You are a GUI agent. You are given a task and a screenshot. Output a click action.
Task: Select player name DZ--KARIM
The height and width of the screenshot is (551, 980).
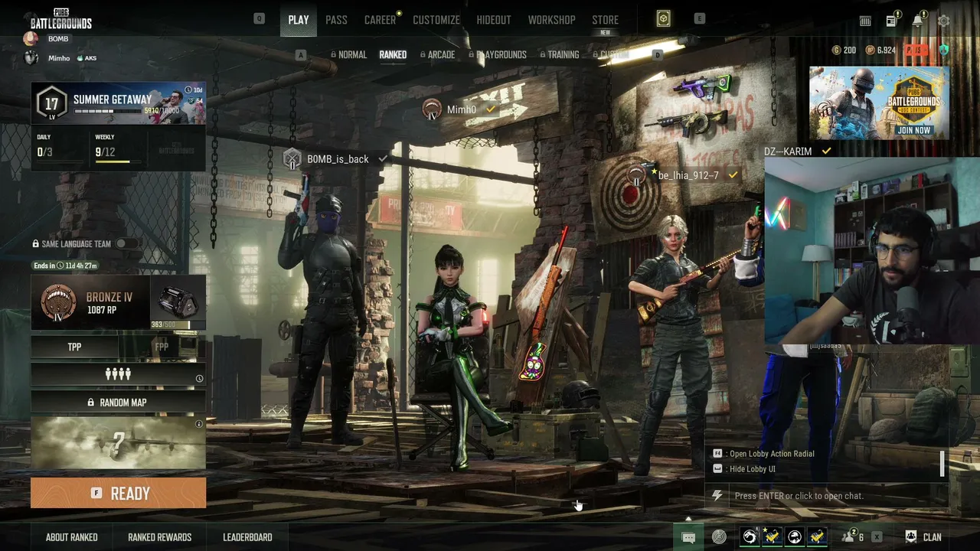click(788, 152)
